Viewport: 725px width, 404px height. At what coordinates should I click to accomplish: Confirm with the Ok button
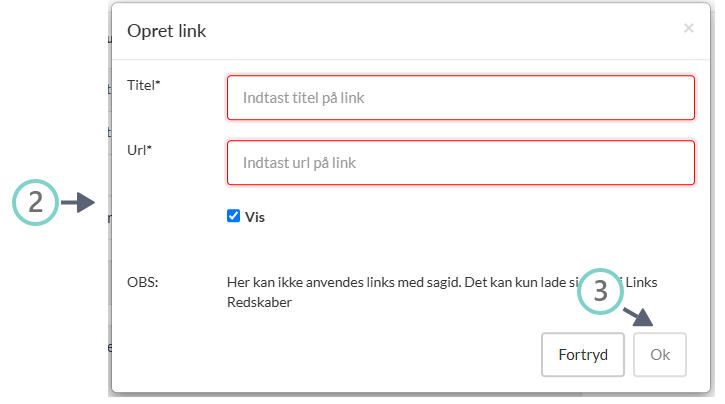[x=660, y=354]
